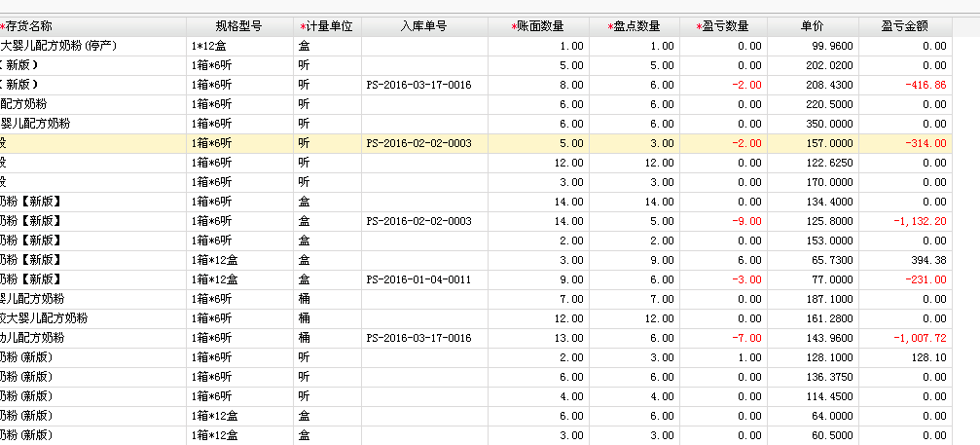
Task: Select the 大婴儿配方奶粉 (停产) name cell
Action: click(x=93, y=46)
